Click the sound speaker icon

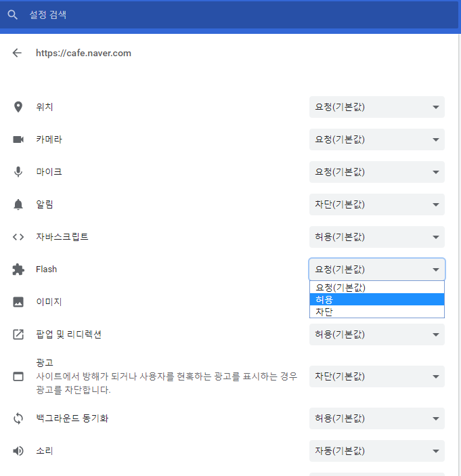(18, 451)
